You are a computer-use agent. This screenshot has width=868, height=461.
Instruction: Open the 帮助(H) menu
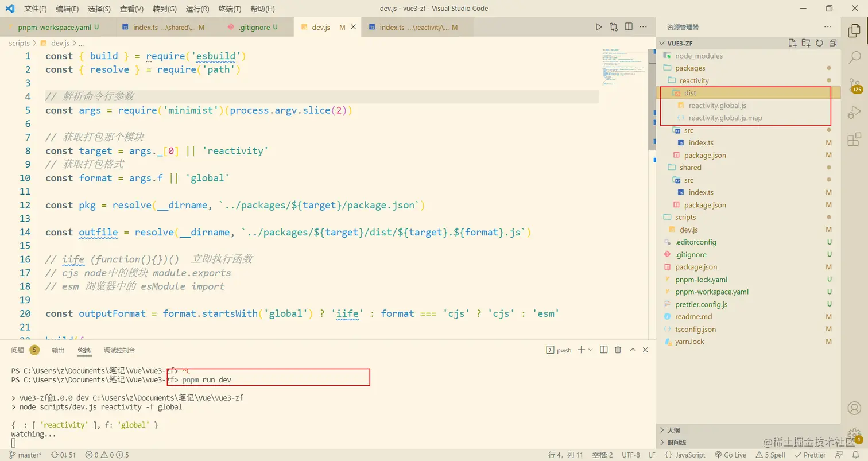coord(262,9)
